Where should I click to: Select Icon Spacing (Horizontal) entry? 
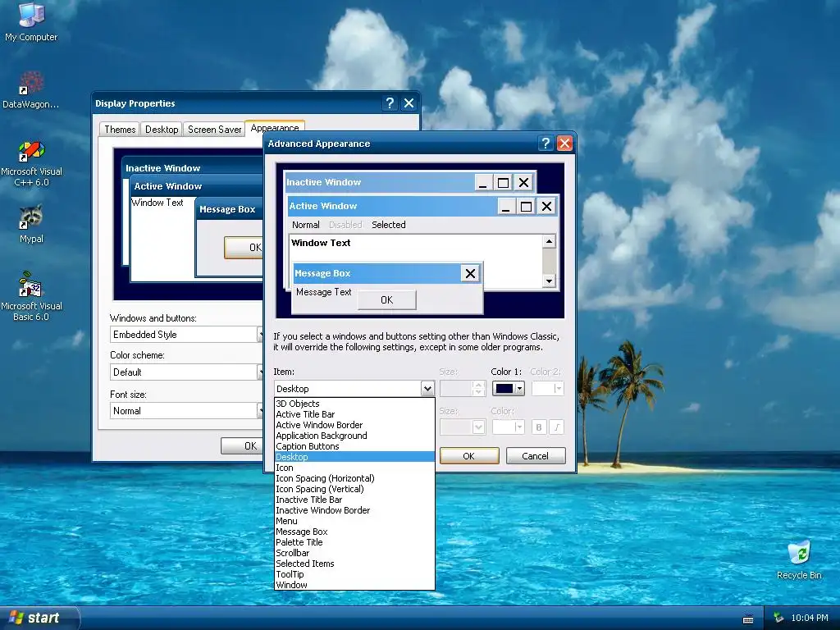pyautogui.click(x=354, y=478)
